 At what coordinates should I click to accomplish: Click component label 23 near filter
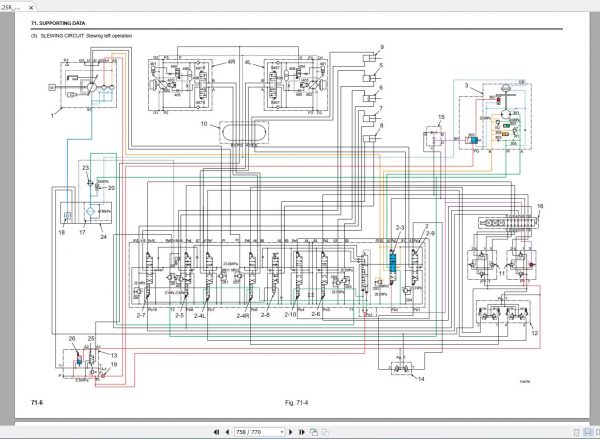tap(85, 168)
